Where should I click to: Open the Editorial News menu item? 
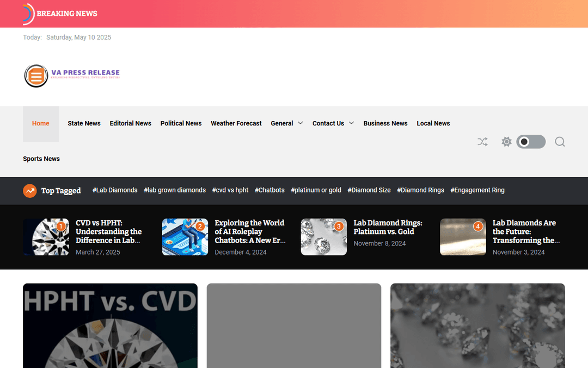tap(131, 124)
